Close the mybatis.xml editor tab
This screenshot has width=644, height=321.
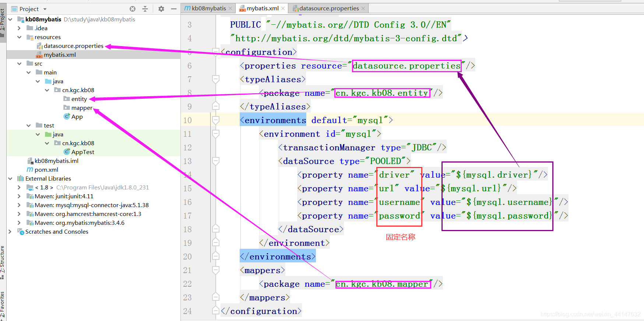tap(283, 8)
